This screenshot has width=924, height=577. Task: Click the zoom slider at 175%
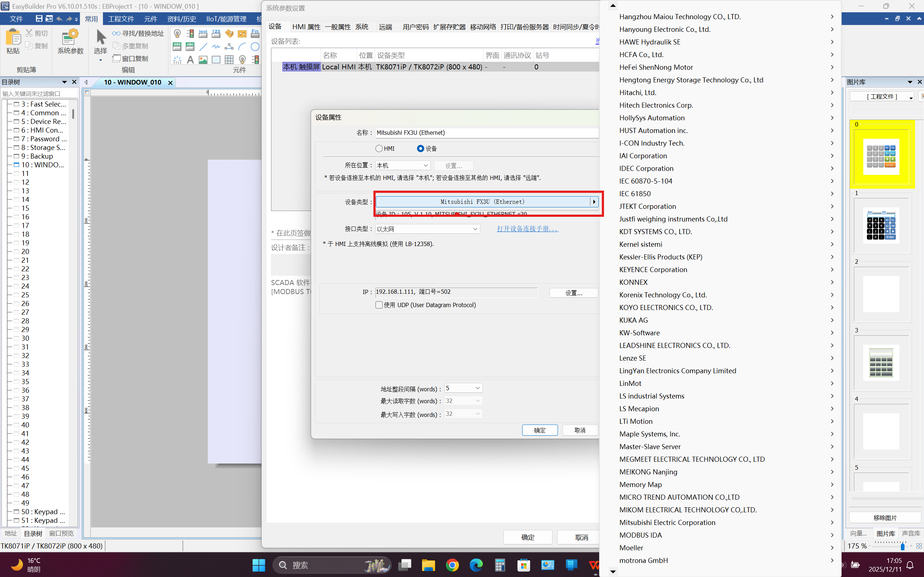(x=902, y=547)
